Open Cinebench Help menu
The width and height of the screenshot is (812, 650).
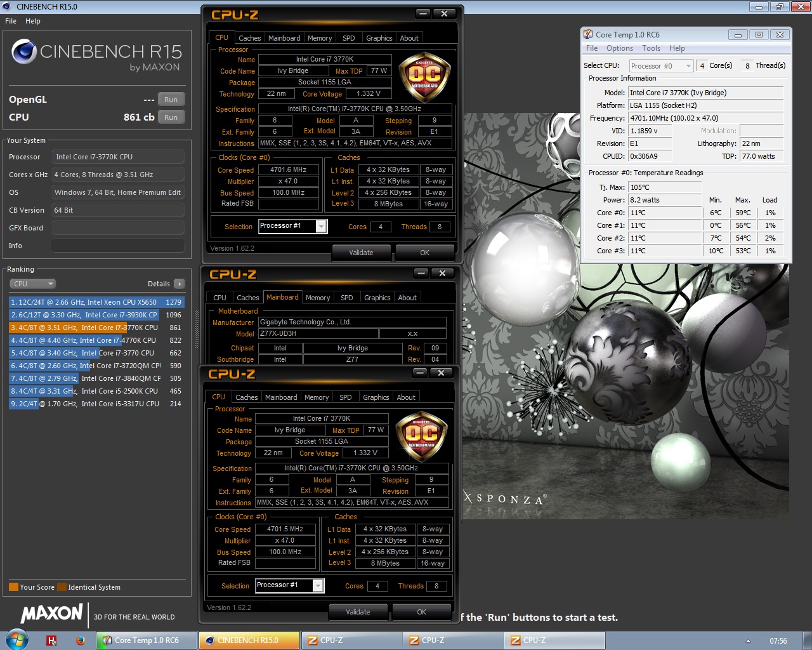33,21
